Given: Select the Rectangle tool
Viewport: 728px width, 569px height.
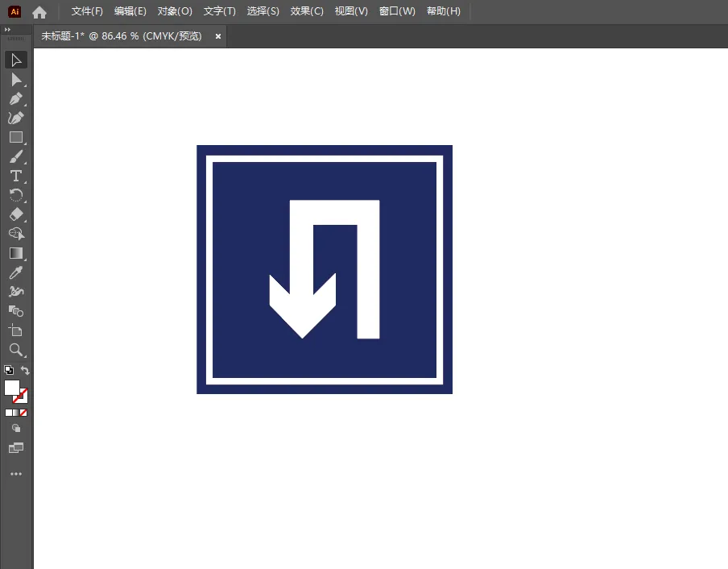Looking at the screenshot, I should click(16, 138).
